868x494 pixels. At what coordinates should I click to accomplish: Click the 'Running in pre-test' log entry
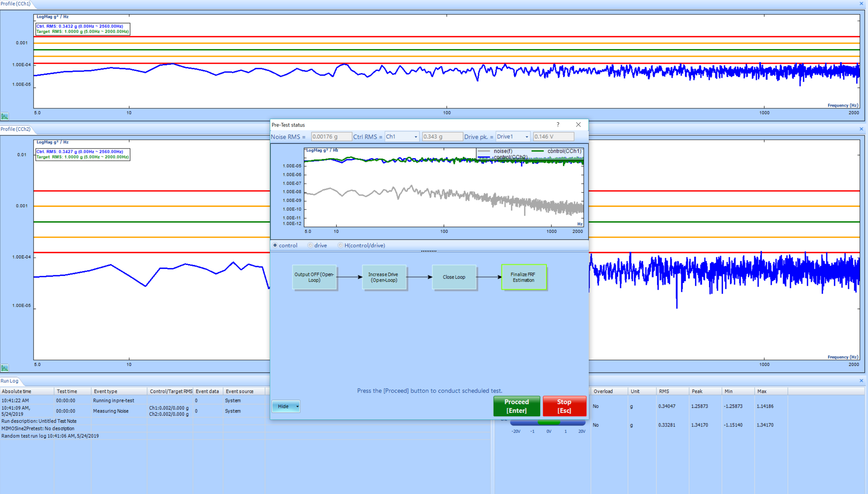click(114, 401)
